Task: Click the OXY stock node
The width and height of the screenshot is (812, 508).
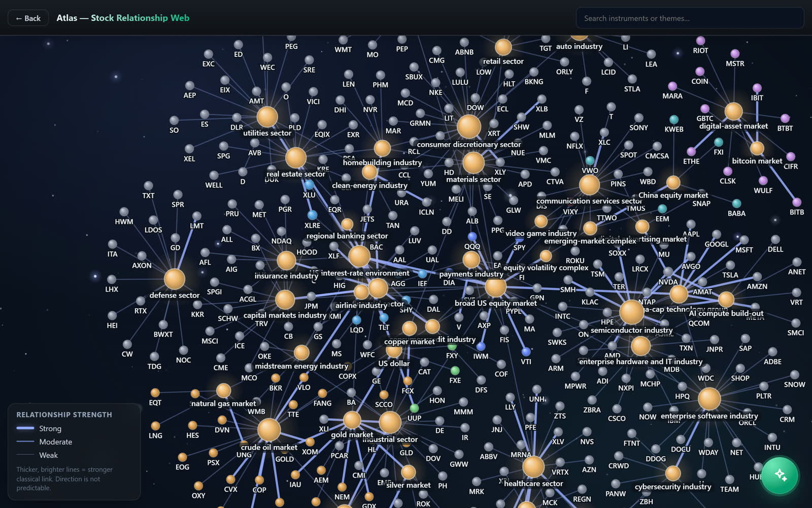Action: 198,486
